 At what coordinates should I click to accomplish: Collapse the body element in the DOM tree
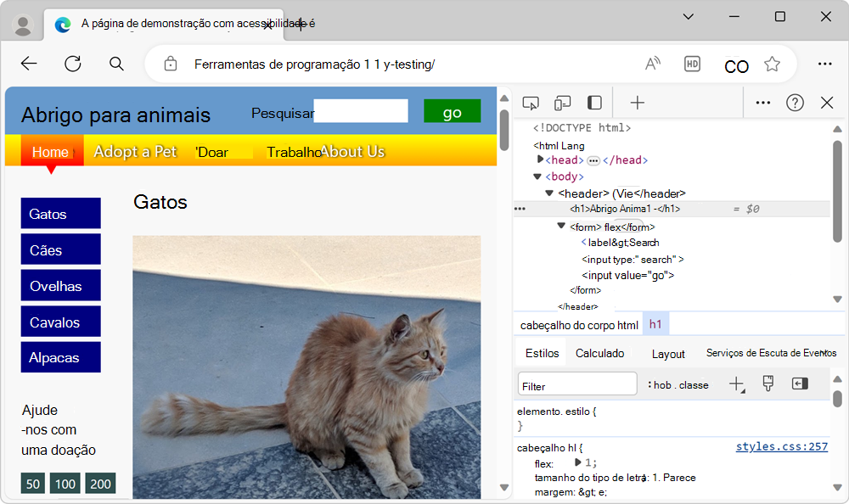(537, 175)
